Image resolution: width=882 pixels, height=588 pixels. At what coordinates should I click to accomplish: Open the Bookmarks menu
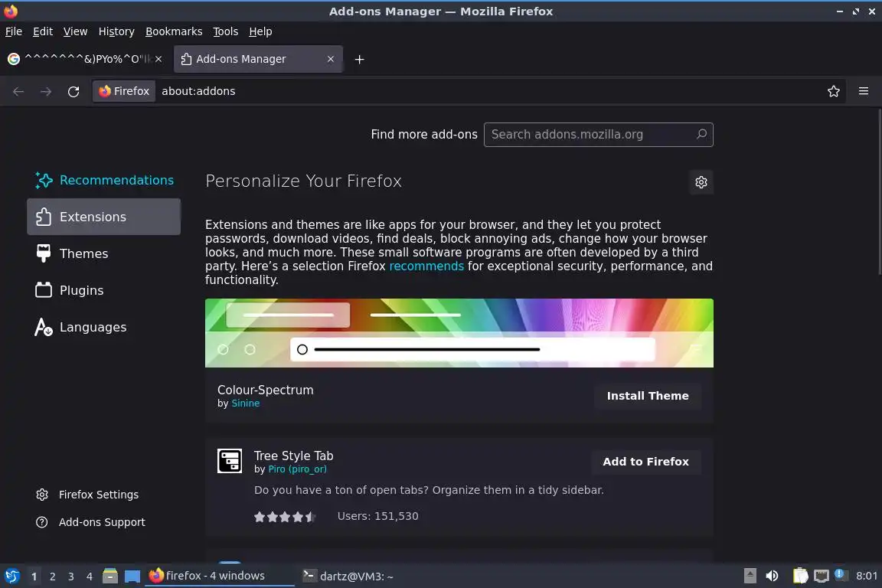pos(174,31)
